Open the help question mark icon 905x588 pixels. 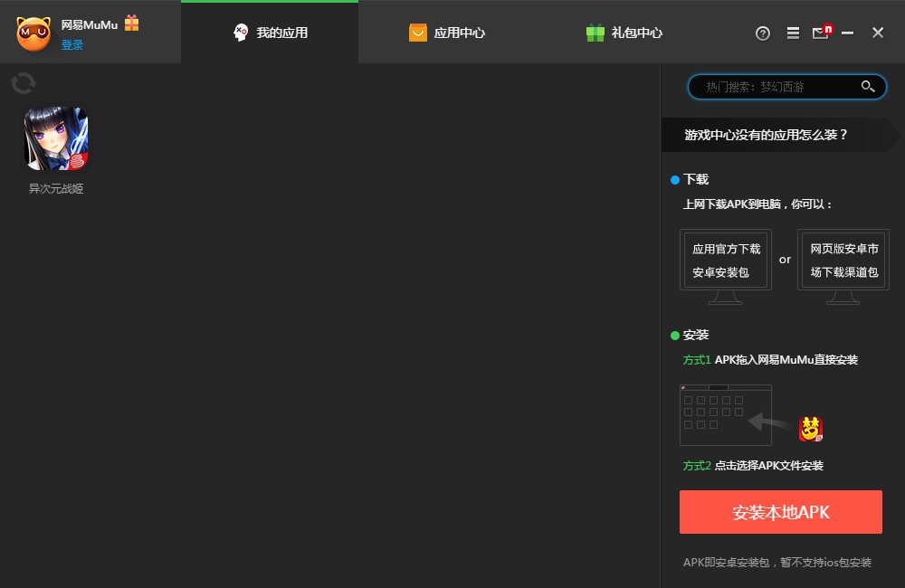[x=762, y=33]
